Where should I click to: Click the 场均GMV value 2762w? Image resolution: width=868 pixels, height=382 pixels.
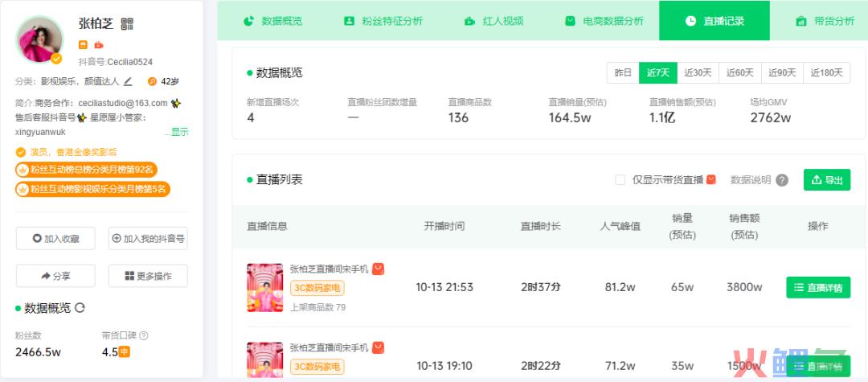(x=771, y=117)
